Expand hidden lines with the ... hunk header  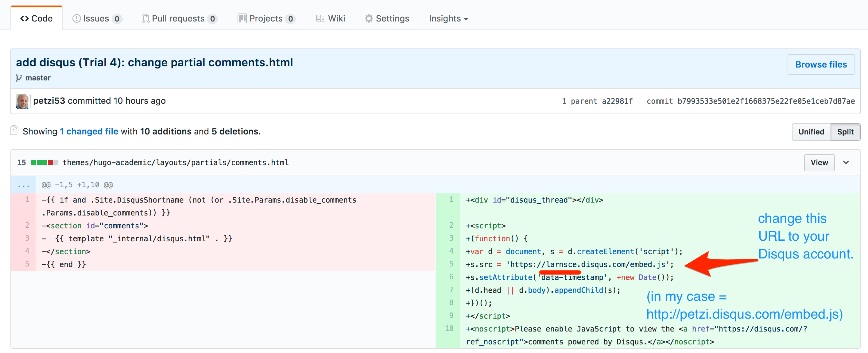click(x=23, y=185)
